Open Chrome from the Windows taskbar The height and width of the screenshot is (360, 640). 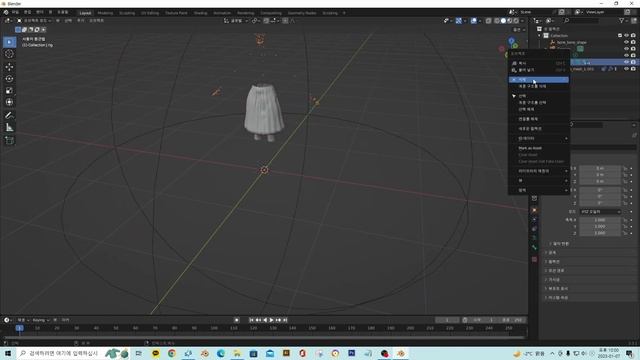point(171,353)
